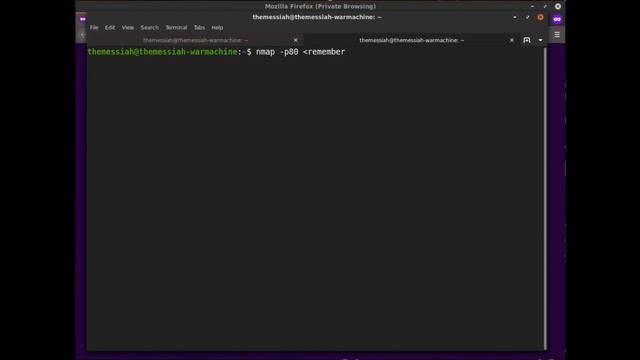Close the first terminal tab

click(296, 40)
